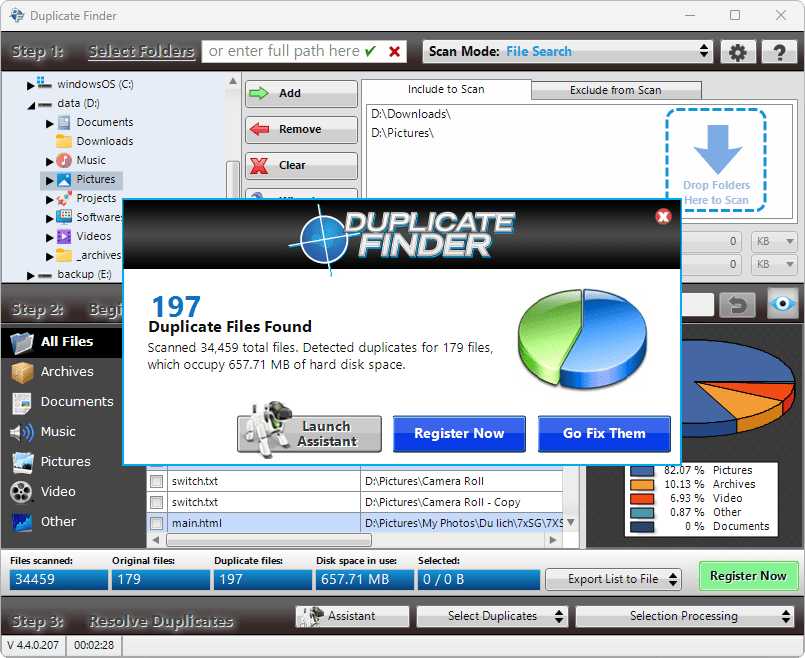Select Video category in sidebar
Screen dimensions: 805x658
point(62,492)
